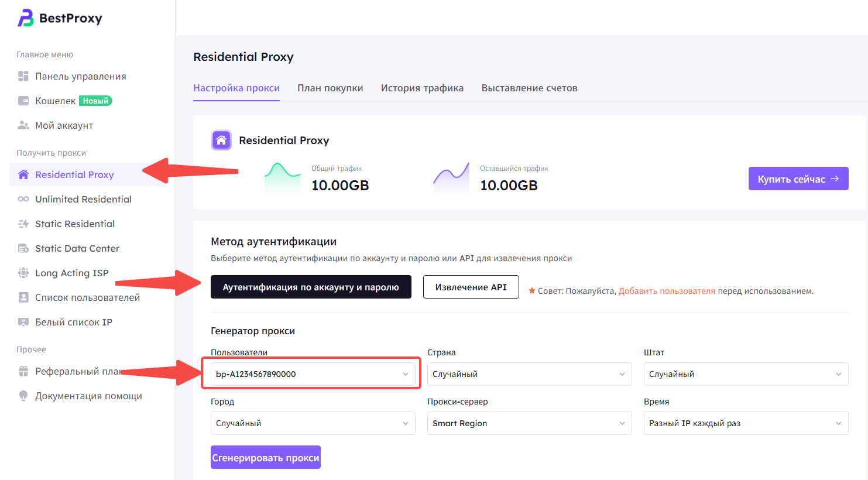Open the Кошелек wallet icon

(x=23, y=101)
